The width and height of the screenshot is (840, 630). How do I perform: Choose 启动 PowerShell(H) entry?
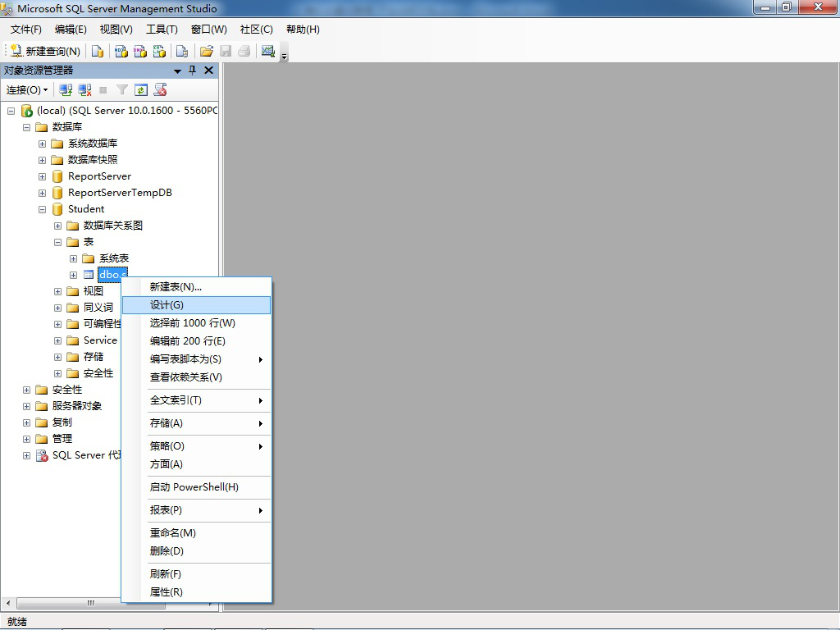click(197, 487)
